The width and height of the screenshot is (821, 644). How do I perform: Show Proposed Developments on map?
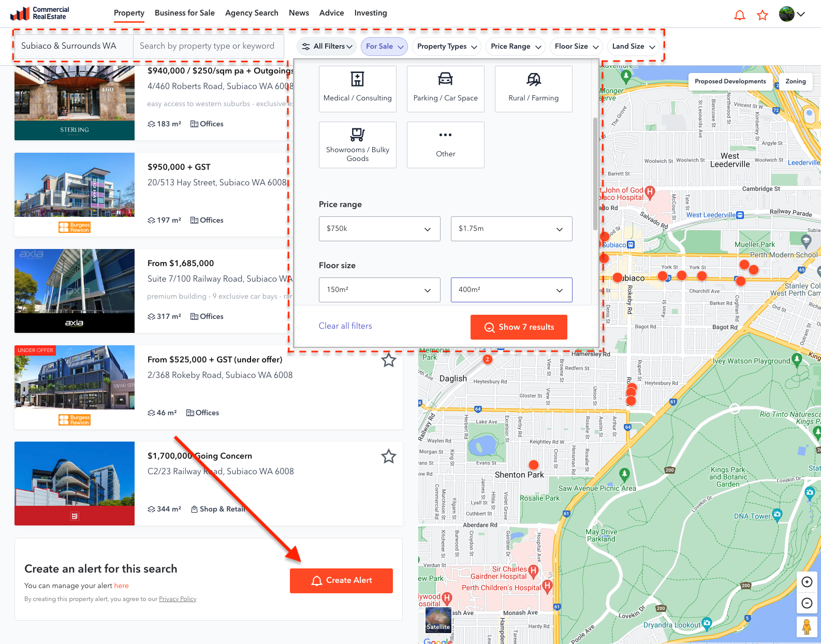730,81
